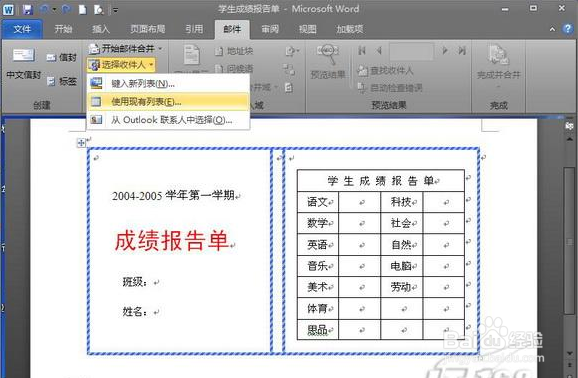Go to first record arrow button
Image resolution: width=578 pixels, height=378 pixels.
(x=362, y=51)
